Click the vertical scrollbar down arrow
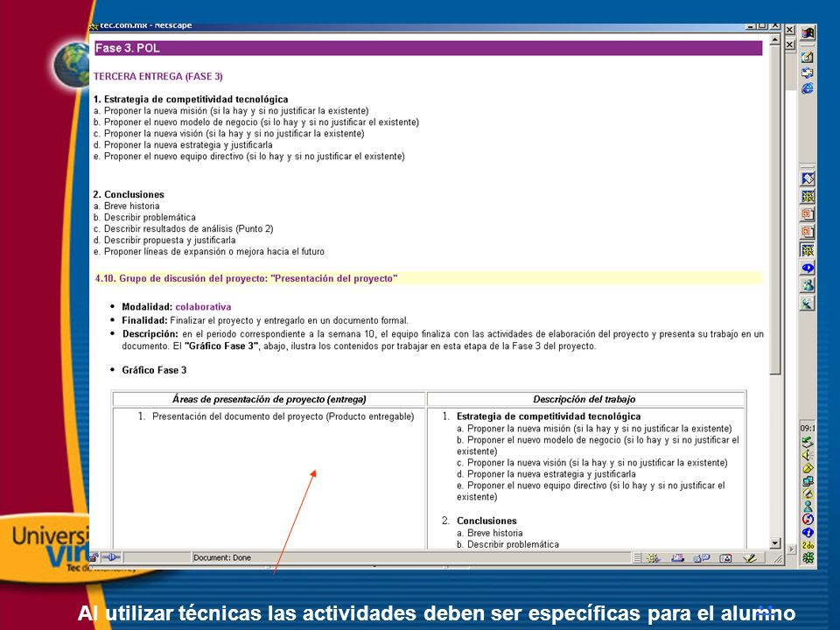The height and width of the screenshot is (630, 840). [x=775, y=543]
